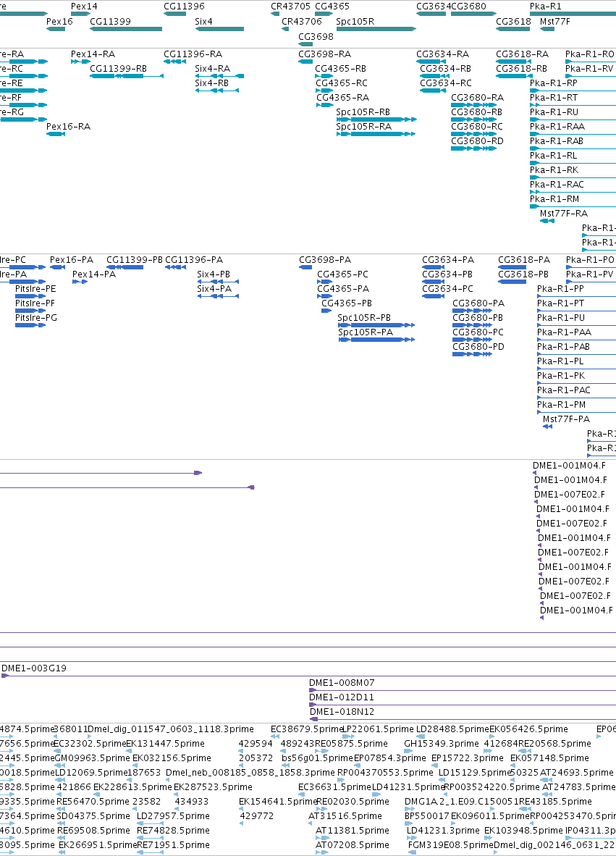Select the Pka-R1-RAC transcript label

coord(557,185)
